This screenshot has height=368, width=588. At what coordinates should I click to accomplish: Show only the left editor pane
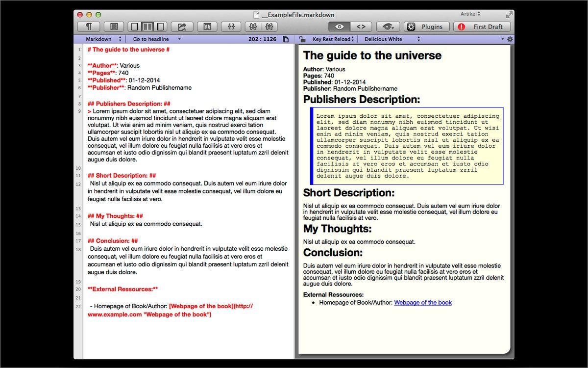pos(134,27)
